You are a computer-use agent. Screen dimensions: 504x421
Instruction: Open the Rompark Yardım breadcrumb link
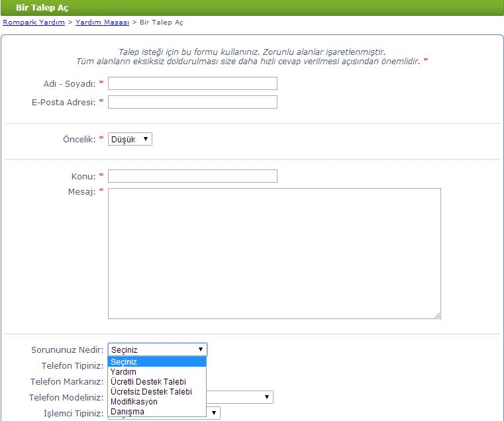click(34, 23)
